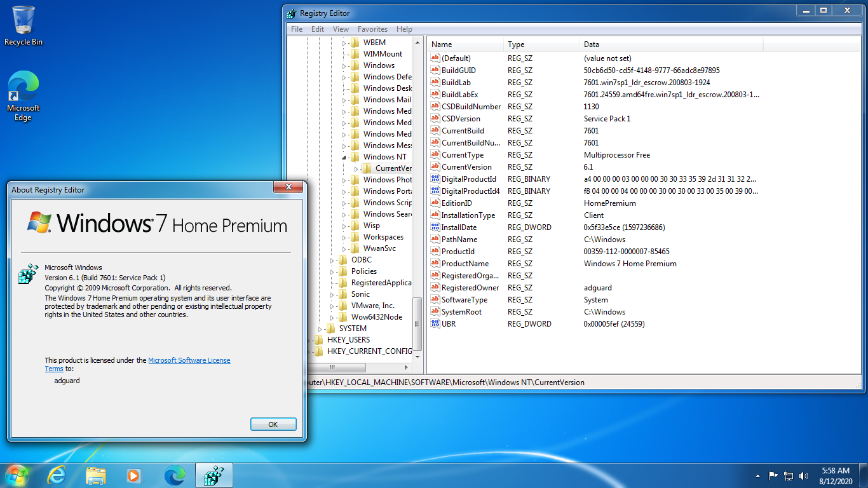The height and width of the screenshot is (488, 868).
Task: Collapse the Windows NT tree node
Action: [x=344, y=157]
